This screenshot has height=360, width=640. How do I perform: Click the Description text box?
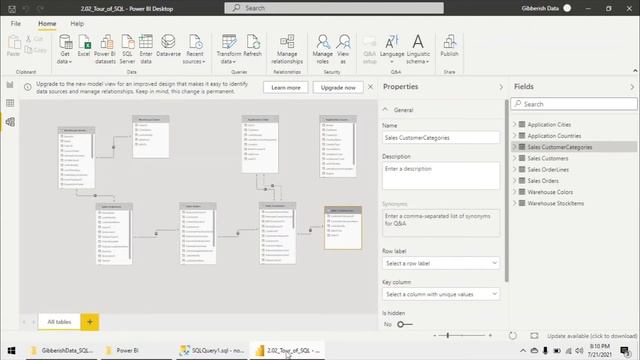point(441,176)
